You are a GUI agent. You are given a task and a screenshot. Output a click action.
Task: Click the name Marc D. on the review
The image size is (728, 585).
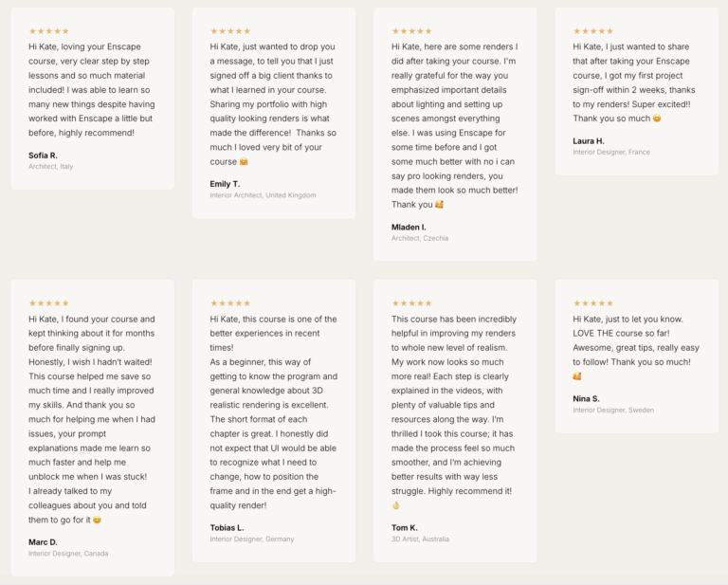[x=43, y=542]
